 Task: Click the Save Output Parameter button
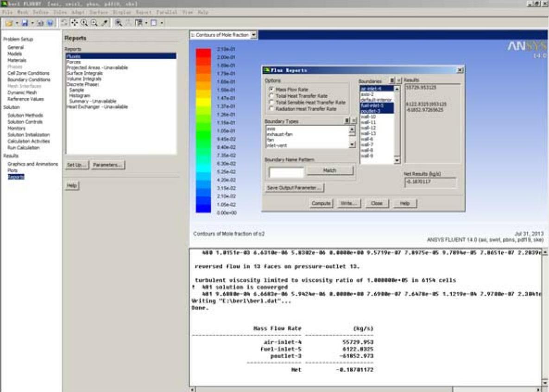pos(295,188)
